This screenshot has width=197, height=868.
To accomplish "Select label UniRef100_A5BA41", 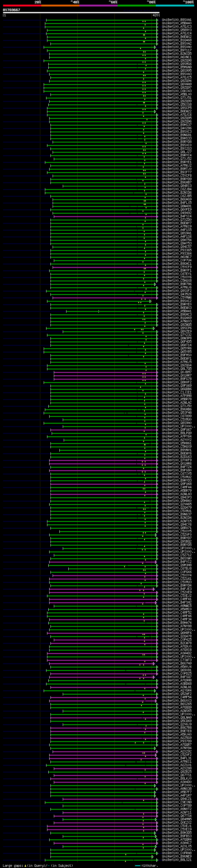I will pos(176,311).
